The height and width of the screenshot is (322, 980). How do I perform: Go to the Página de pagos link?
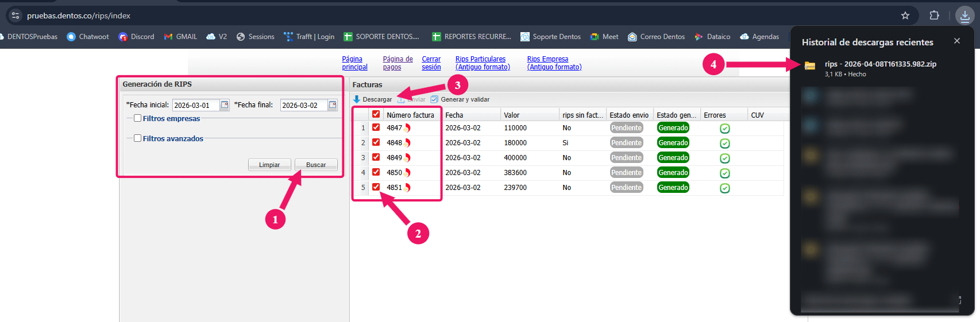(x=398, y=63)
